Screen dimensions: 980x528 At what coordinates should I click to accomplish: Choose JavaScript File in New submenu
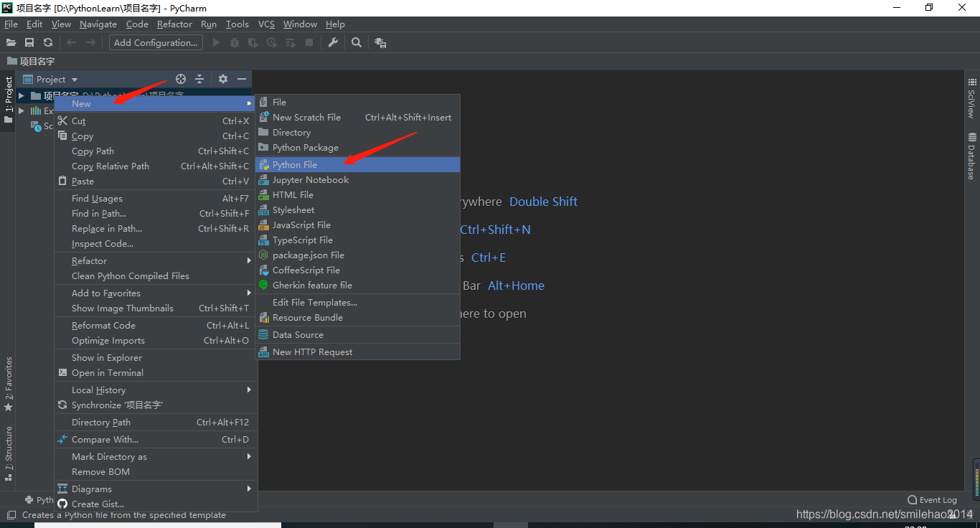point(357,225)
